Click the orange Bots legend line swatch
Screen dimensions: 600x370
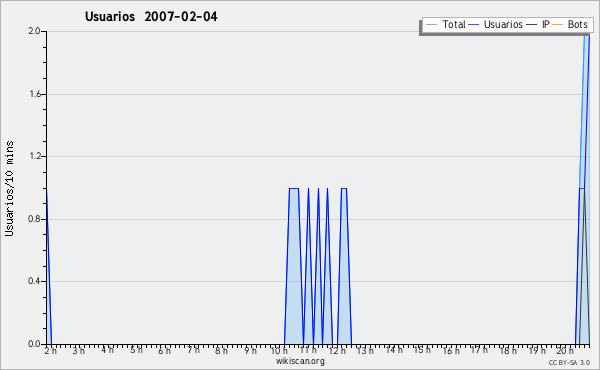[558, 25]
